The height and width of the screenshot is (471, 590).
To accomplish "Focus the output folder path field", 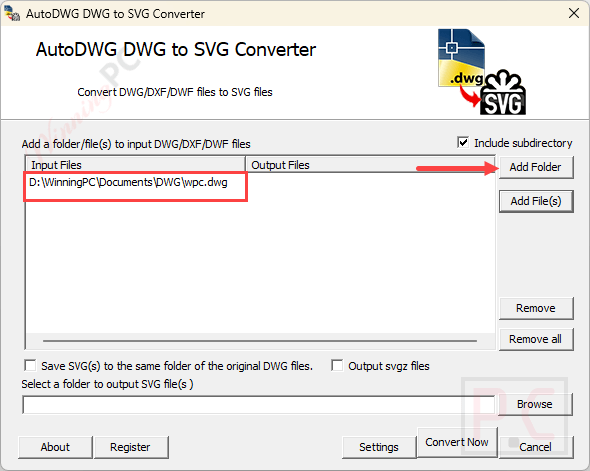I will 259,405.
